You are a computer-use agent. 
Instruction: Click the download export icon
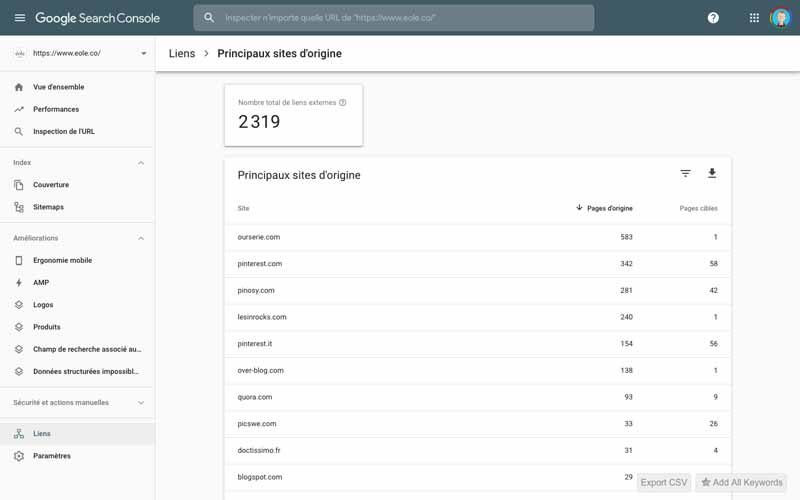click(x=712, y=173)
